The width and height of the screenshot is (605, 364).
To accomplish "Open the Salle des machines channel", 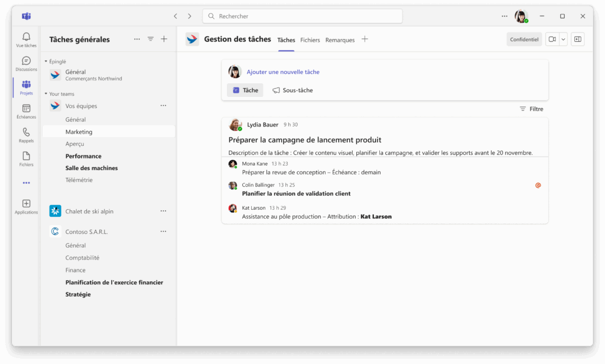I will (92, 168).
